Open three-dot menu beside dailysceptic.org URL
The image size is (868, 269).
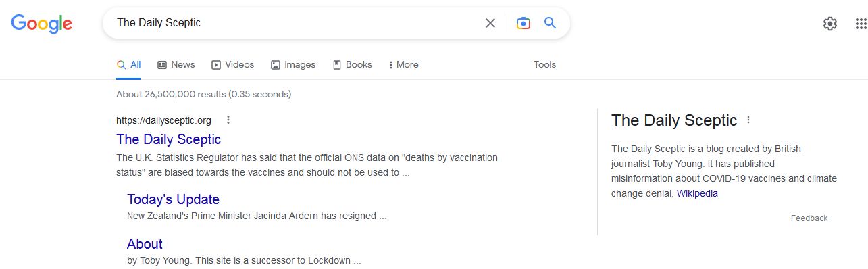click(228, 120)
